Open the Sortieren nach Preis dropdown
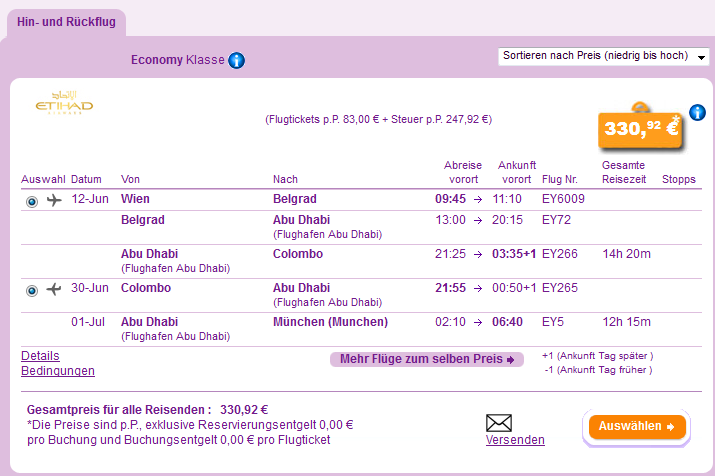The height and width of the screenshot is (476, 715). (603, 57)
